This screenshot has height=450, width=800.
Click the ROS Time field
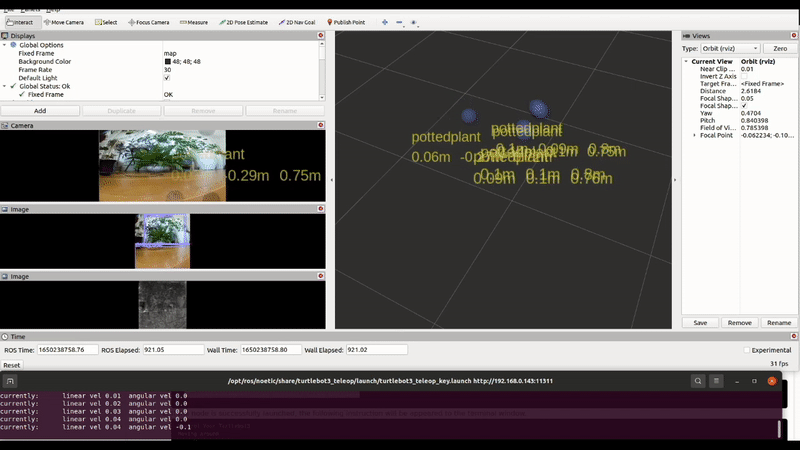click(67, 350)
